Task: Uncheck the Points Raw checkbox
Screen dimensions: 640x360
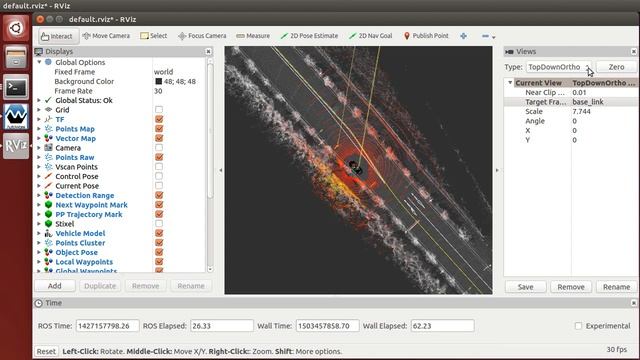Action: point(159,157)
